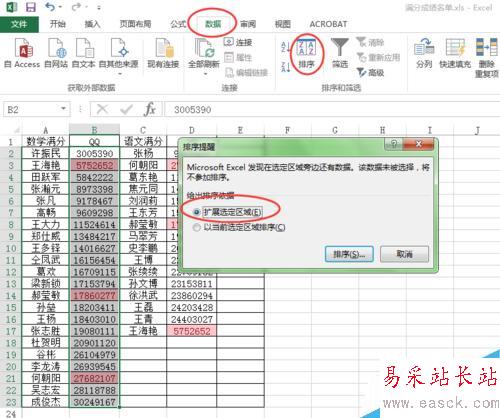The width and height of the screenshot is (500, 418).
Task: Switch to the ACROBAT tab
Action: [328, 24]
